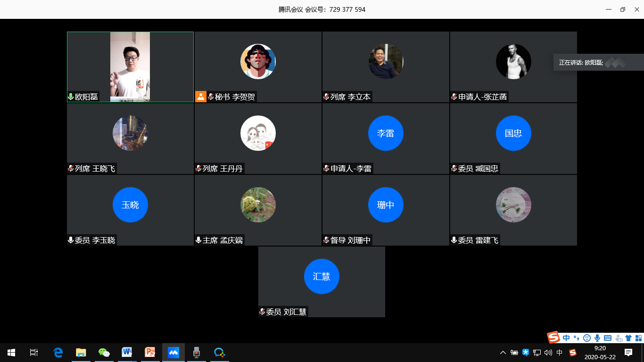Open the system volume control
Screen dimensions: 644x362
(x=548, y=353)
